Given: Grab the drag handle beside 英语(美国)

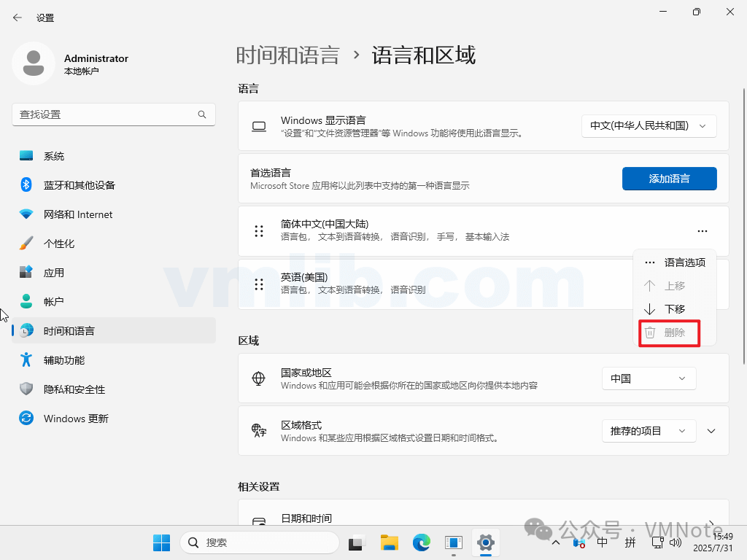Looking at the screenshot, I should (258, 284).
